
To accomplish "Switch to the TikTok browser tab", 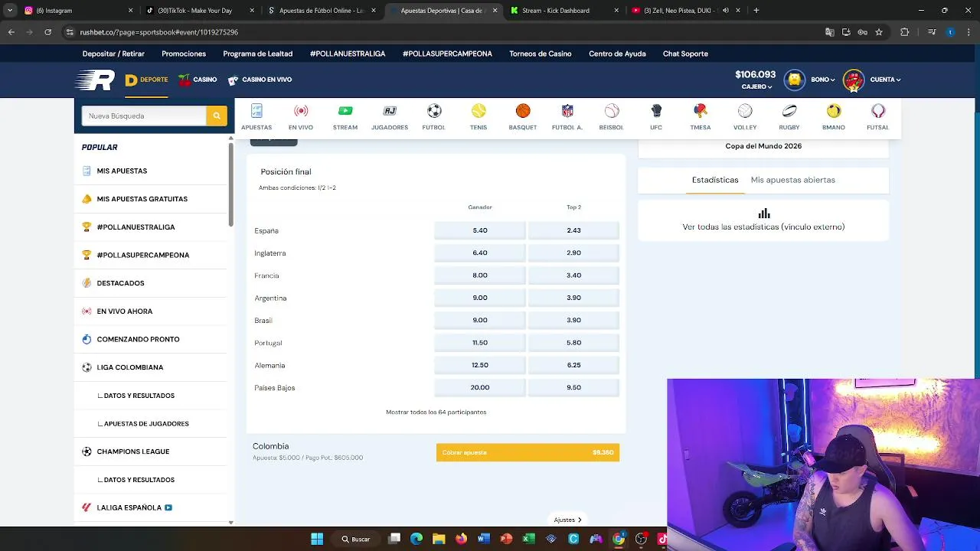I will (200, 11).
